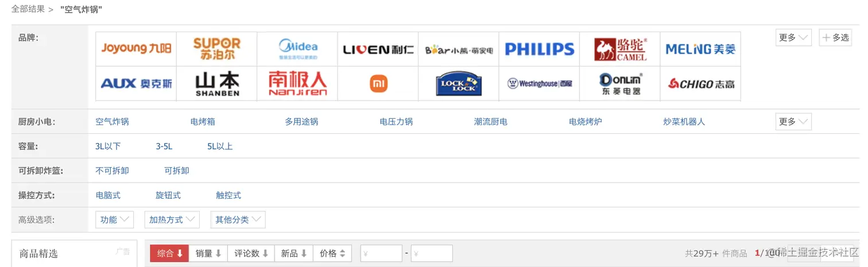The image size is (868, 267).
Task: Filter by 潮流厨电 category
Action: pos(491,122)
